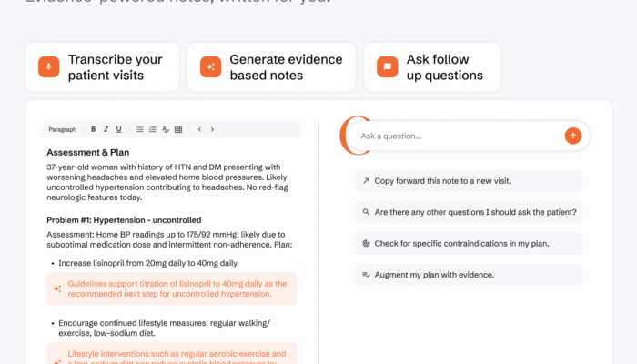
Task: Click Augment my plan with evidence
Action: click(x=469, y=275)
